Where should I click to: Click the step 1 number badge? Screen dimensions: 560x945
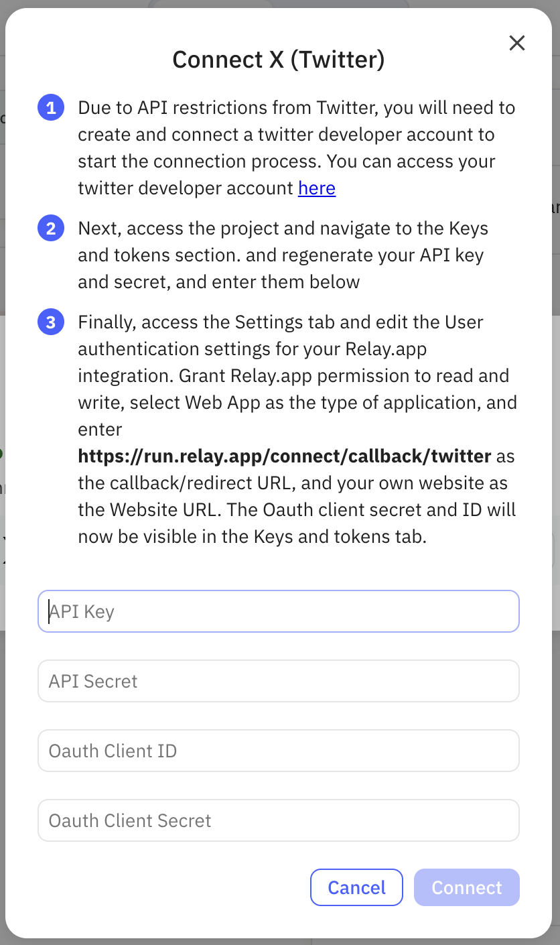point(51,108)
